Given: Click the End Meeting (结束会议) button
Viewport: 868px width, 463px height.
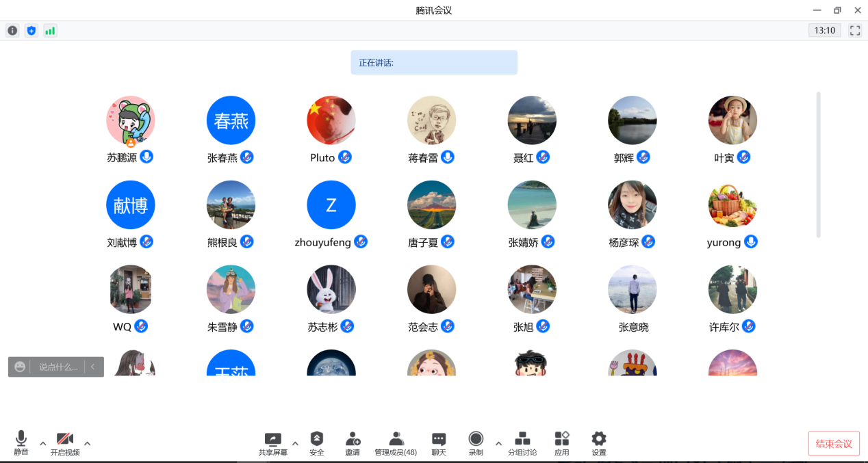Looking at the screenshot, I should 834,444.
